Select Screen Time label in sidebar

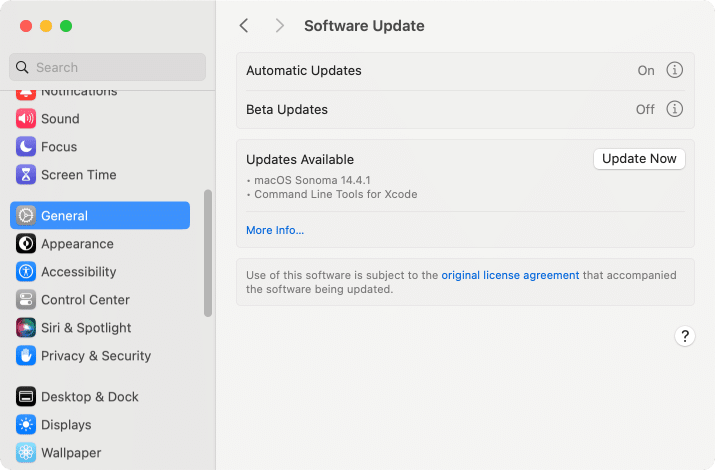pyautogui.click(x=78, y=175)
